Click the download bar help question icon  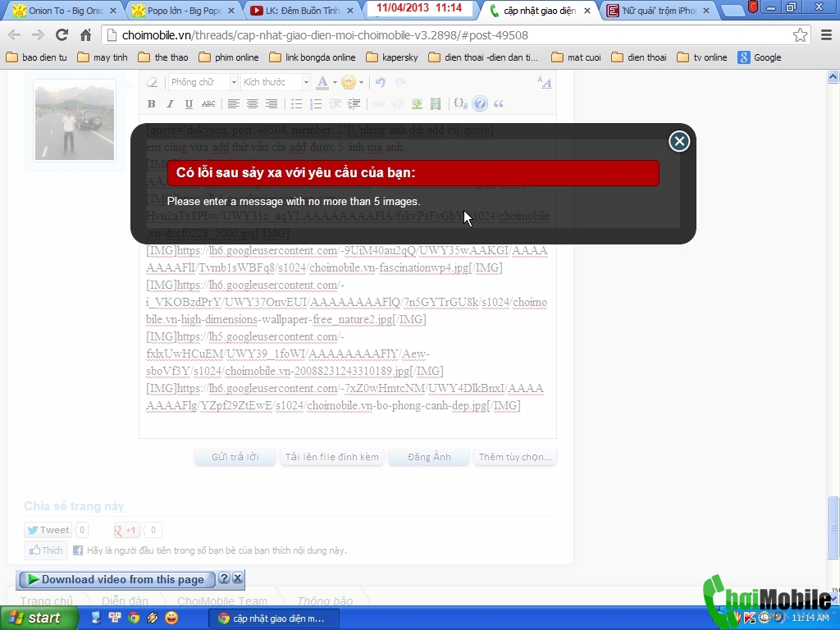[x=225, y=578]
